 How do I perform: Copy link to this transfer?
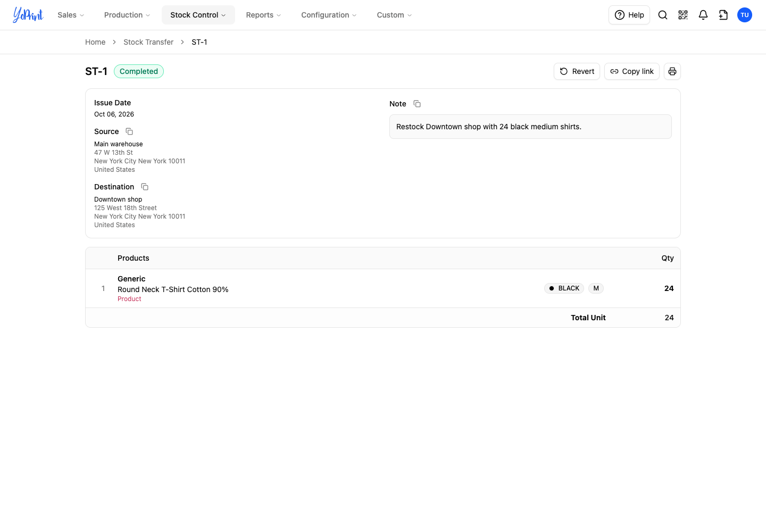pos(632,71)
